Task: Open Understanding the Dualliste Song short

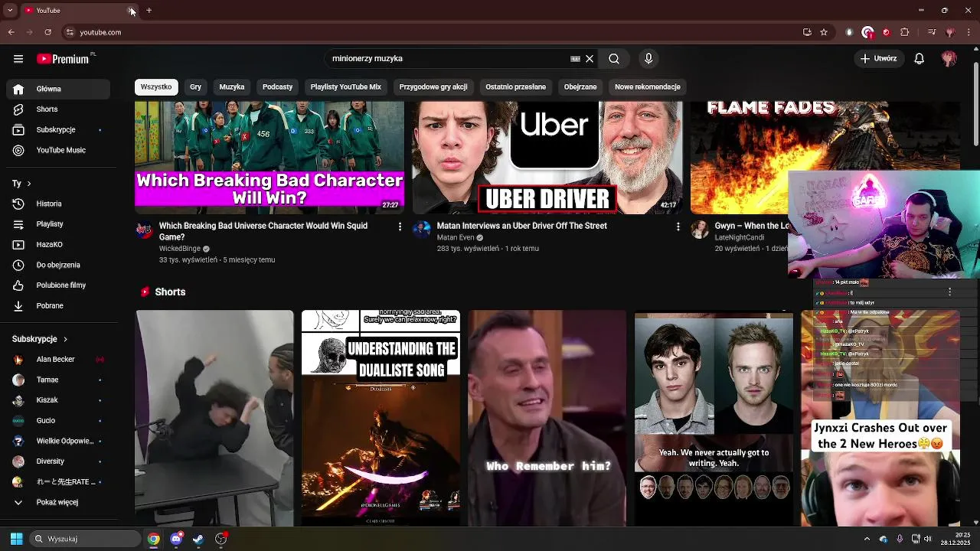Action: click(x=381, y=418)
